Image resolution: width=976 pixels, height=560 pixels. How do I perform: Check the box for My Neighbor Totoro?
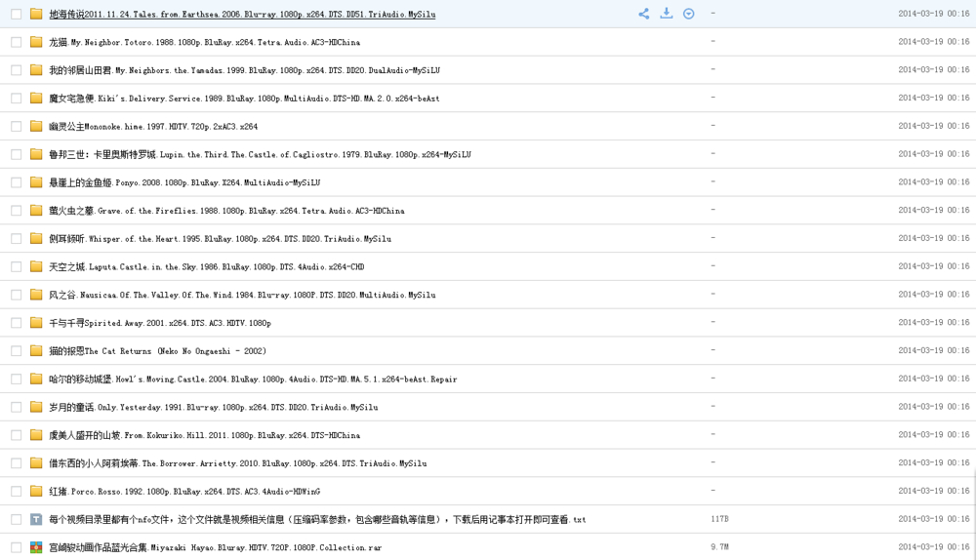pyautogui.click(x=17, y=42)
